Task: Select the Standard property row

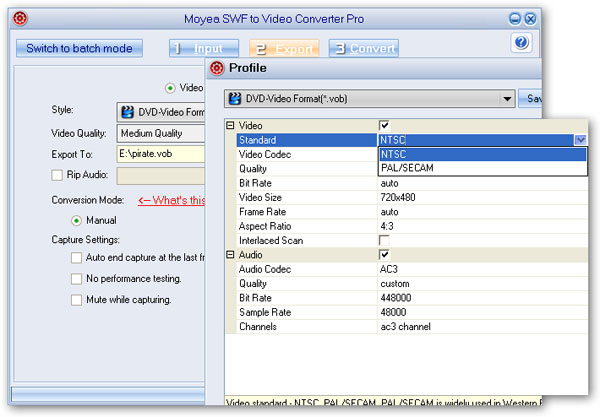Action: 307,140
